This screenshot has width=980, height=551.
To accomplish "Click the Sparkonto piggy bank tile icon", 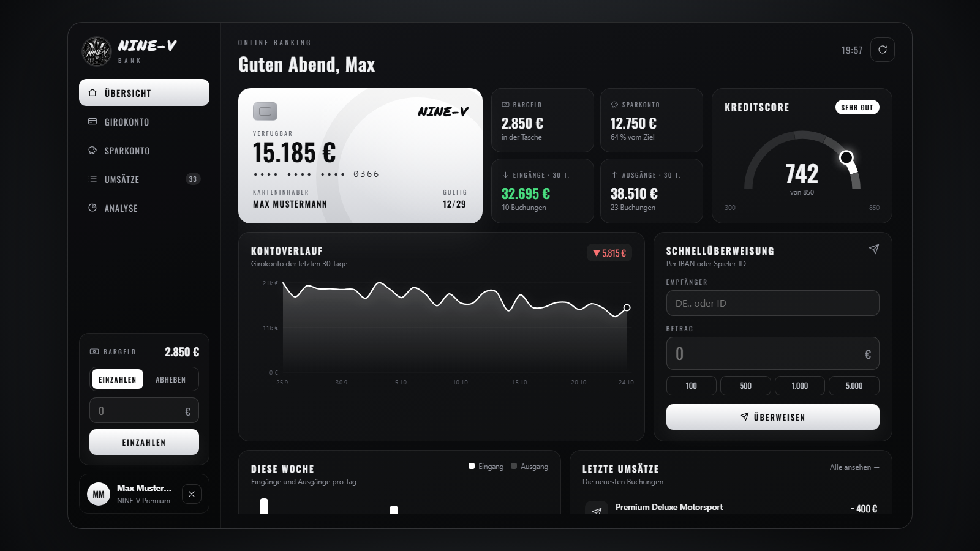I will (x=614, y=105).
